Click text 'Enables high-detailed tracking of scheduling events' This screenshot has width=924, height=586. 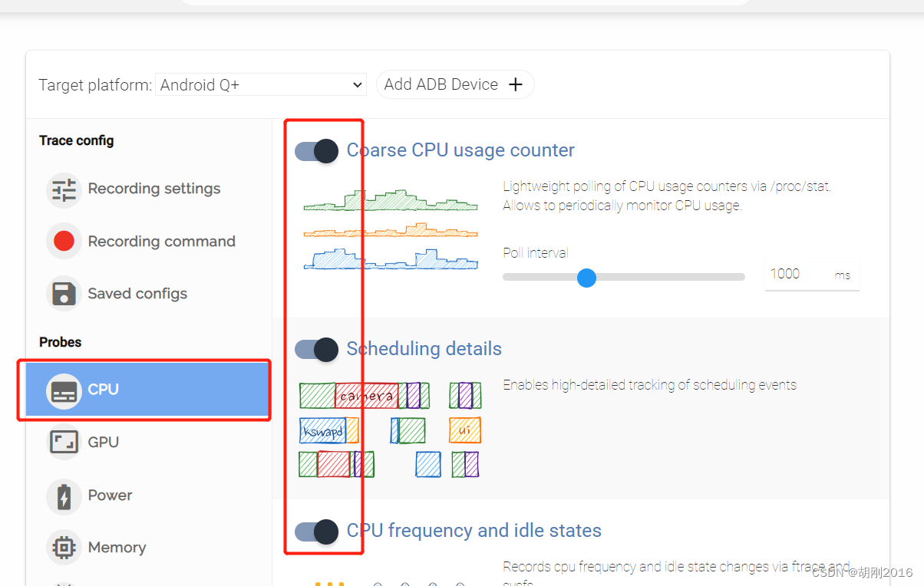[649, 385]
